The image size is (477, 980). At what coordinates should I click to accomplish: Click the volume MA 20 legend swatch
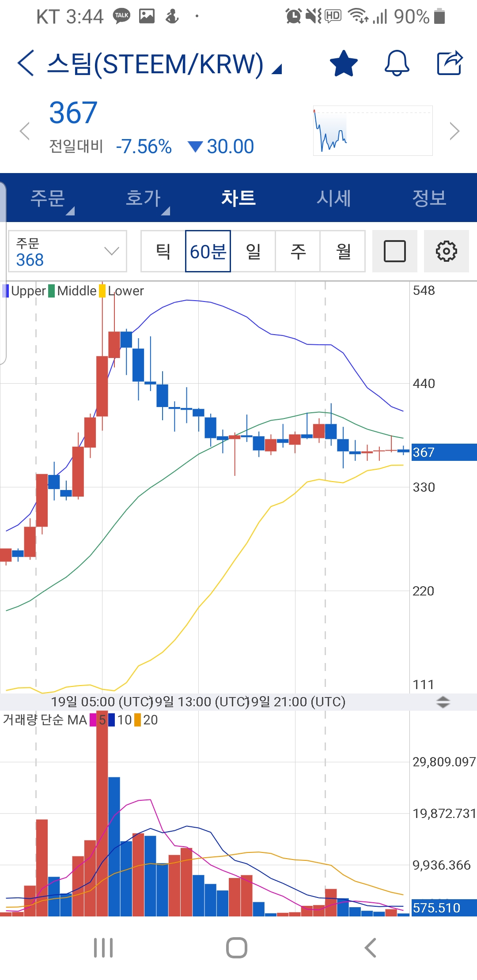[138, 720]
